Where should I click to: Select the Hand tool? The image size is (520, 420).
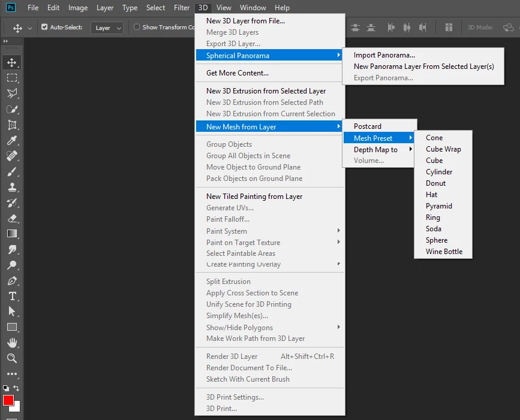pos(12,343)
